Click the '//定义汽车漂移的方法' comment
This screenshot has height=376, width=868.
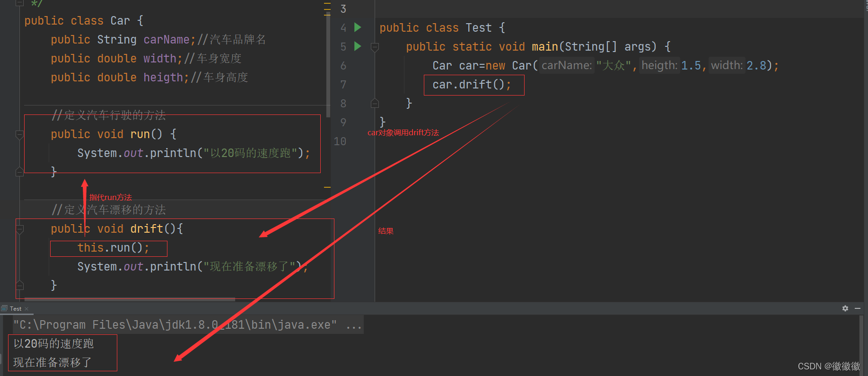tap(109, 210)
